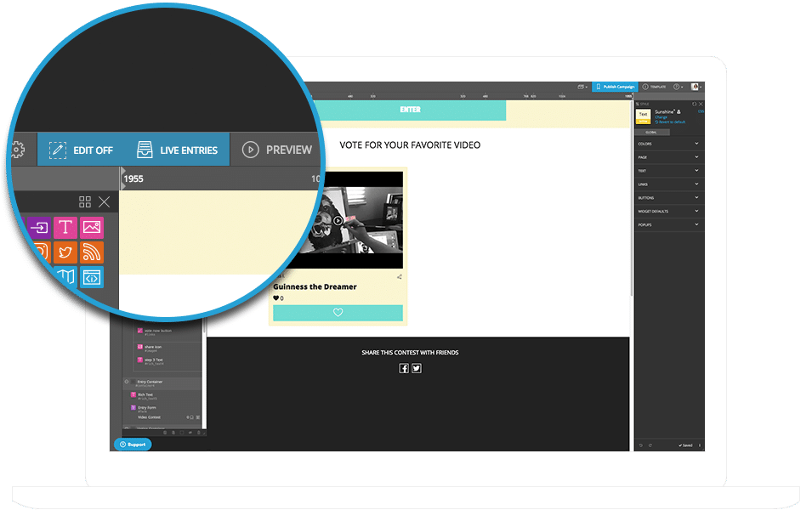This screenshot has height=510, width=812.
Task: Select the GLOBAL style tab
Action: click(x=650, y=132)
